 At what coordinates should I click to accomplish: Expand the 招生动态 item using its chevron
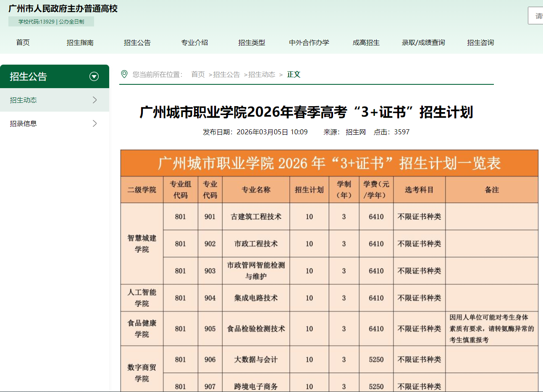click(x=95, y=100)
